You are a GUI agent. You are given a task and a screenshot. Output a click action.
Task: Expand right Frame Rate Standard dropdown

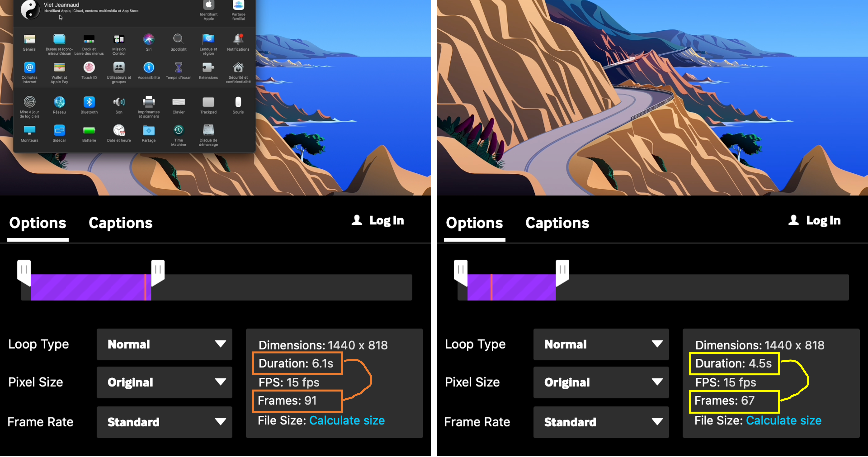[601, 422]
